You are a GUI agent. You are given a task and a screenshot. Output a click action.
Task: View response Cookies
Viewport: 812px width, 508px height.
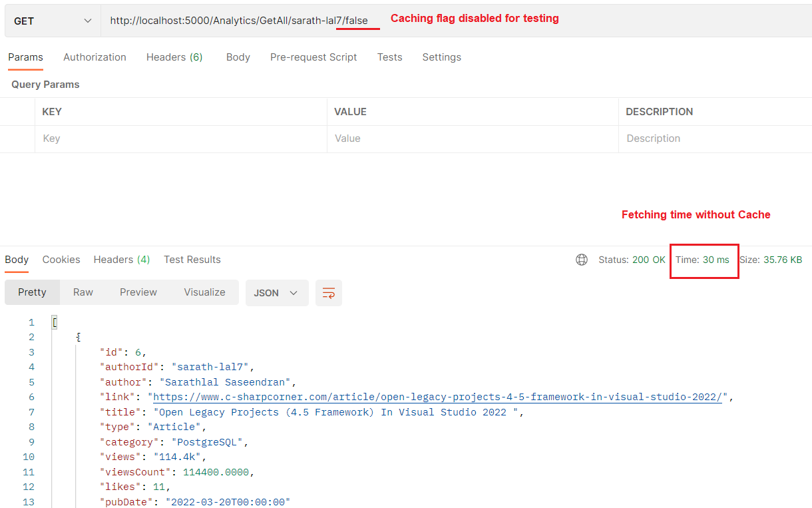[x=61, y=260]
